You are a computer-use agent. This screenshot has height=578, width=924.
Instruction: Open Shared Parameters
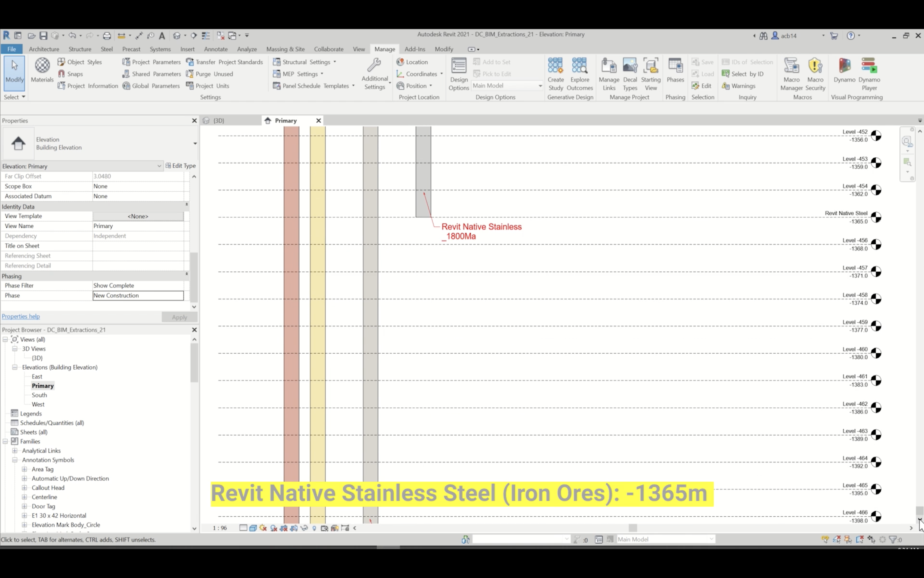point(151,74)
